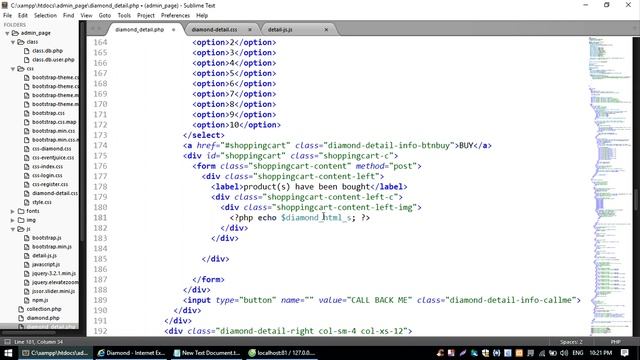Change indentation via Spaces: 2
This screenshot has height=360, width=640.
point(571,342)
